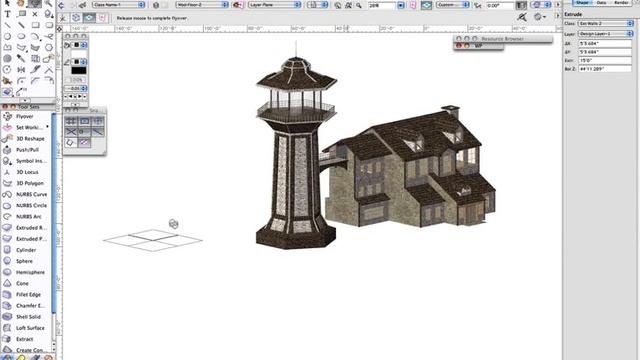Select the Oval tool icon
640x360 pixels.
coord(21,36)
